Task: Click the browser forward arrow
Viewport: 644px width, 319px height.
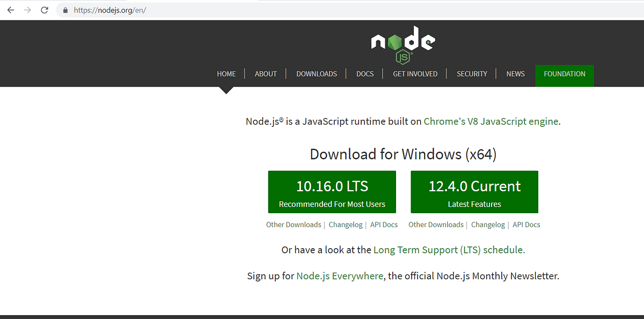Action: 27,10
